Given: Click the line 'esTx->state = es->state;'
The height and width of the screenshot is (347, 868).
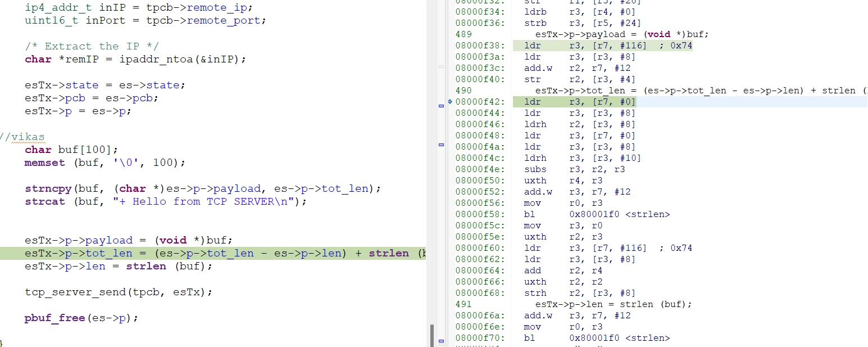Looking at the screenshot, I should (105, 85).
